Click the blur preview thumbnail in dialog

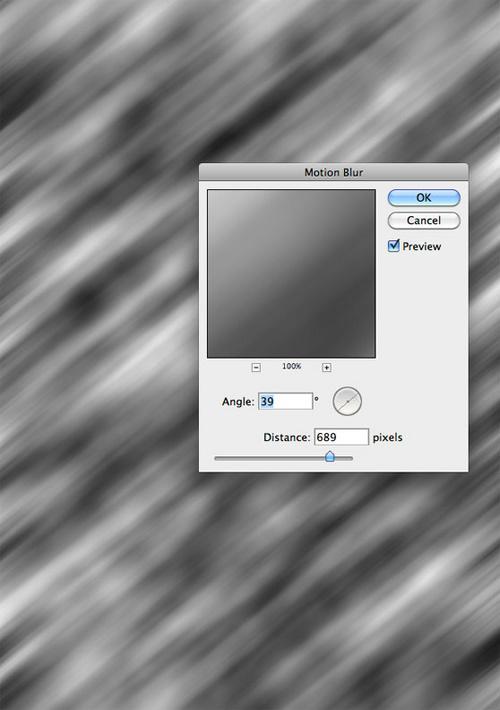tap(291, 273)
